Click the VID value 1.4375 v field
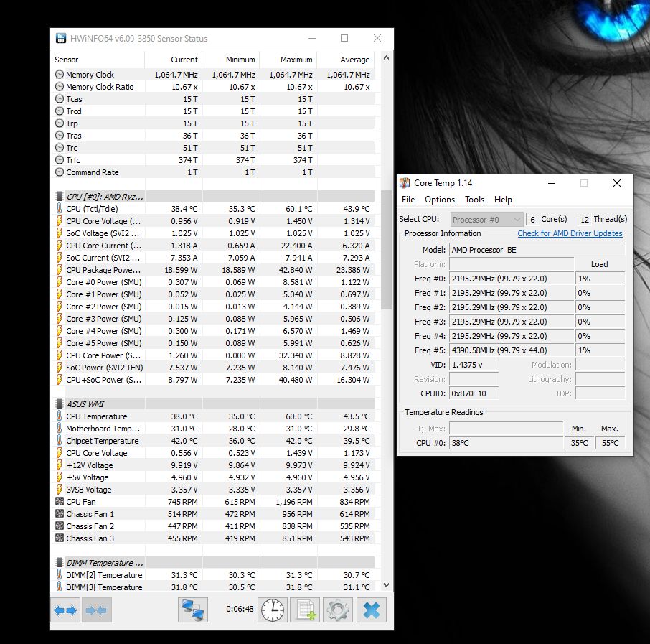This screenshot has height=644, width=650. [474, 365]
